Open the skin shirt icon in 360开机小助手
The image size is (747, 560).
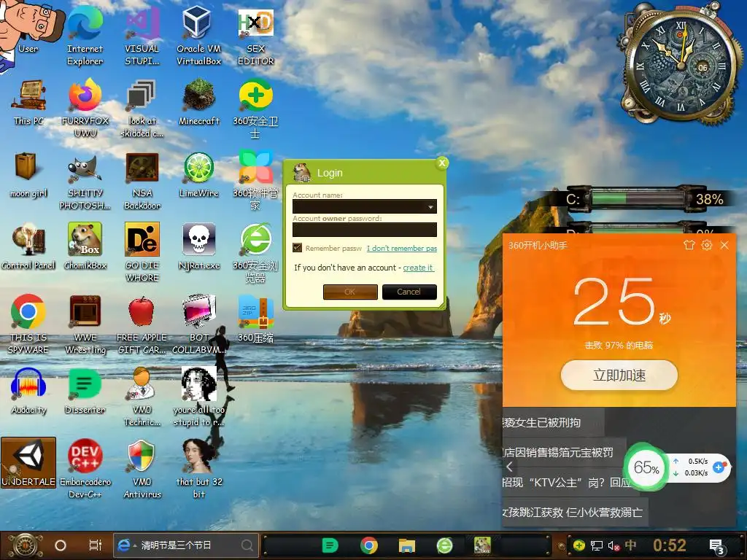pos(689,245)
